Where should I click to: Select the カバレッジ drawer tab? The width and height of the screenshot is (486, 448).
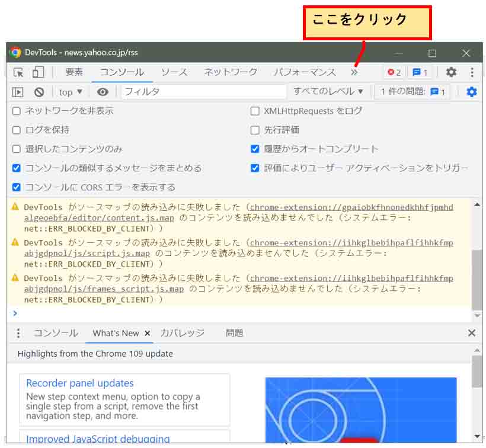[x=183, y=333]
